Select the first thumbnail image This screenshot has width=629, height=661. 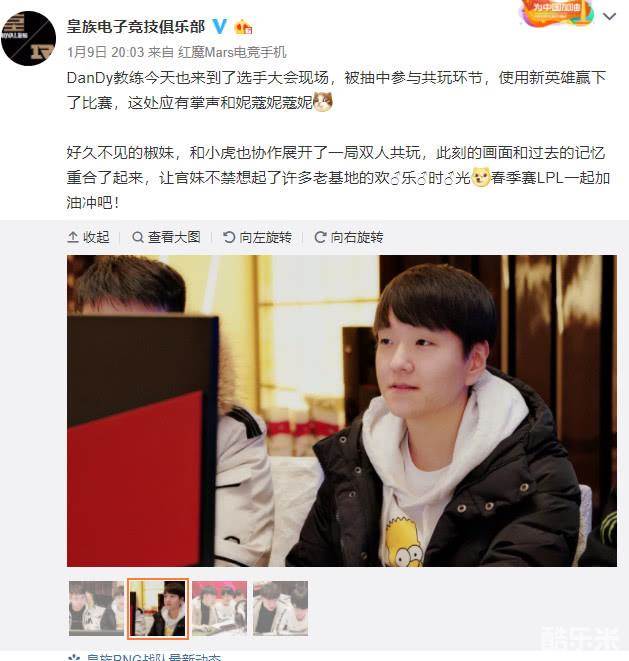tap(97, 608)
